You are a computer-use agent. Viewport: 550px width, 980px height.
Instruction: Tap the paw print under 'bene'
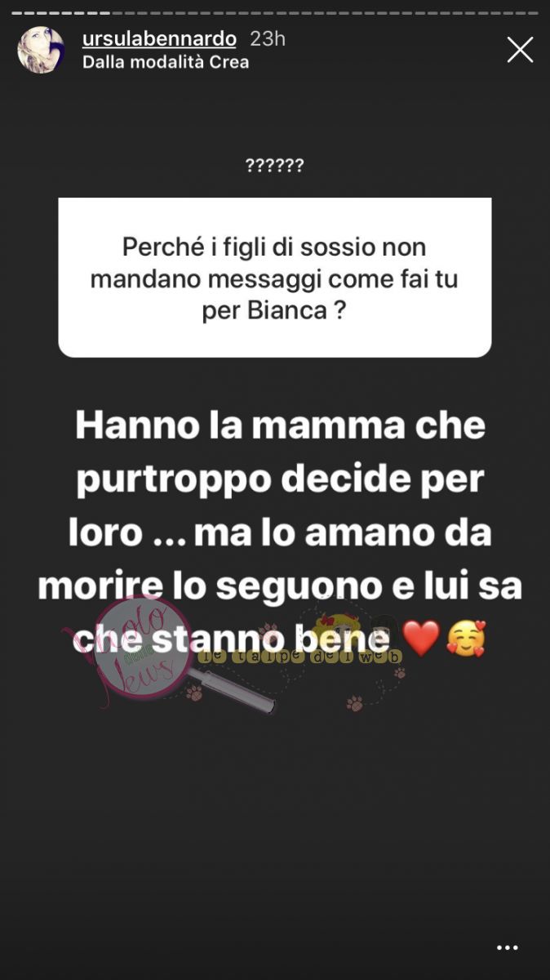click(354, 703)
